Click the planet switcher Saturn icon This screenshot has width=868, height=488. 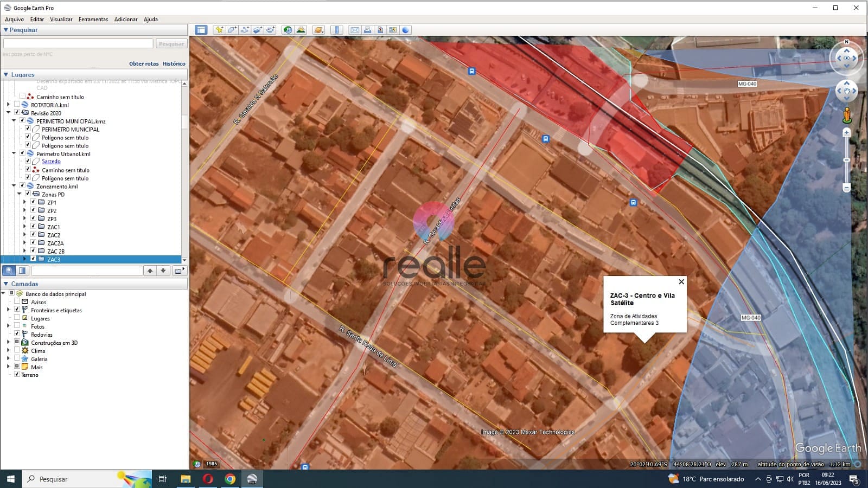point(318,30)
